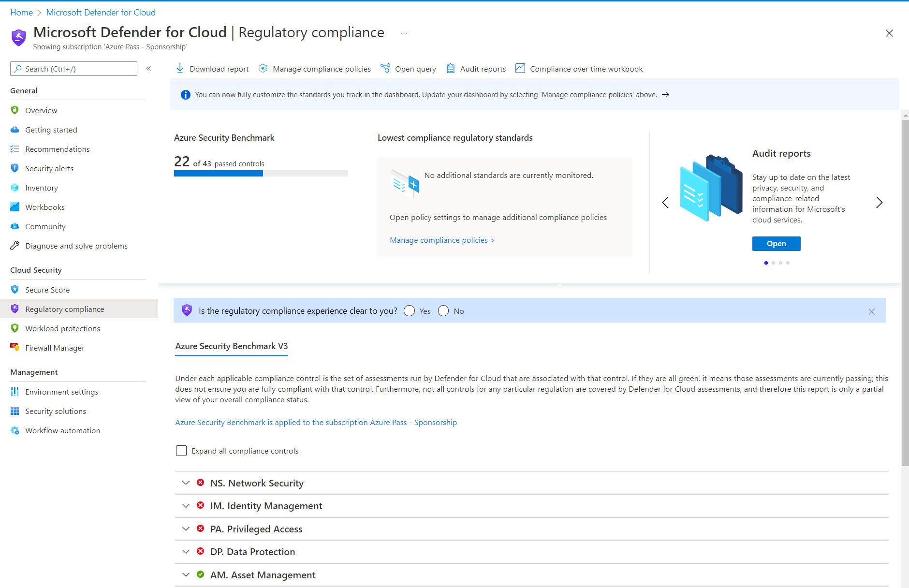This screenshot has height=588, width=909.
Task: Click the Regulatory compliance purple shield icon
Action: 15,309
